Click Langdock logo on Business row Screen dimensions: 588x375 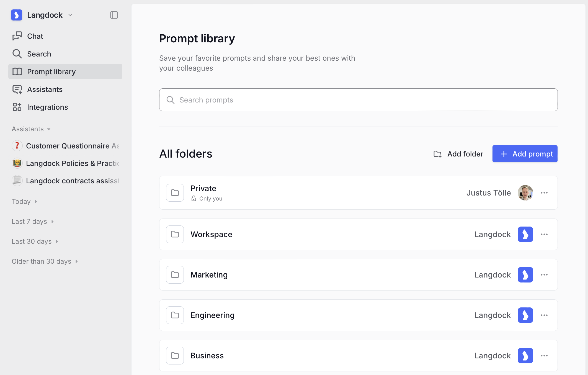(525, 356)
